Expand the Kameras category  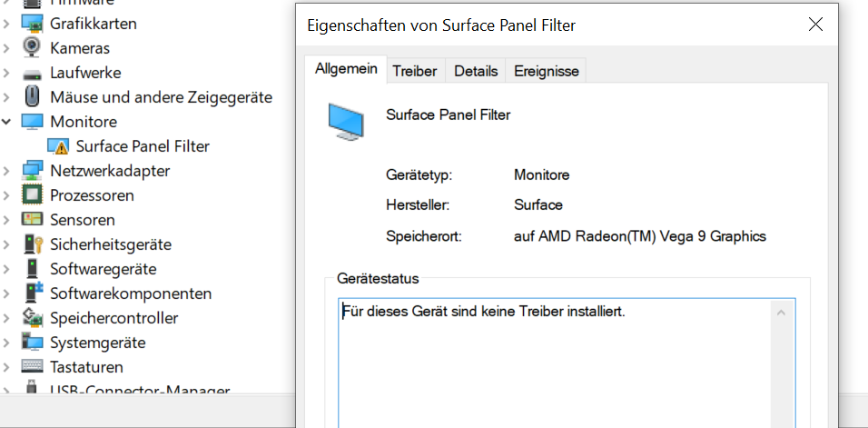click(x=6, y=48)
